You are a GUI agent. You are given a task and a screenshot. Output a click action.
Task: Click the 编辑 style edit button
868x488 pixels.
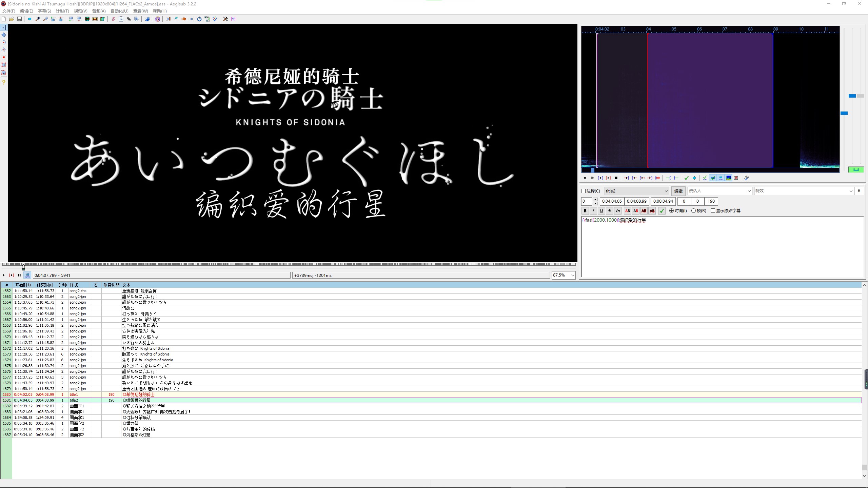point(678,191)
